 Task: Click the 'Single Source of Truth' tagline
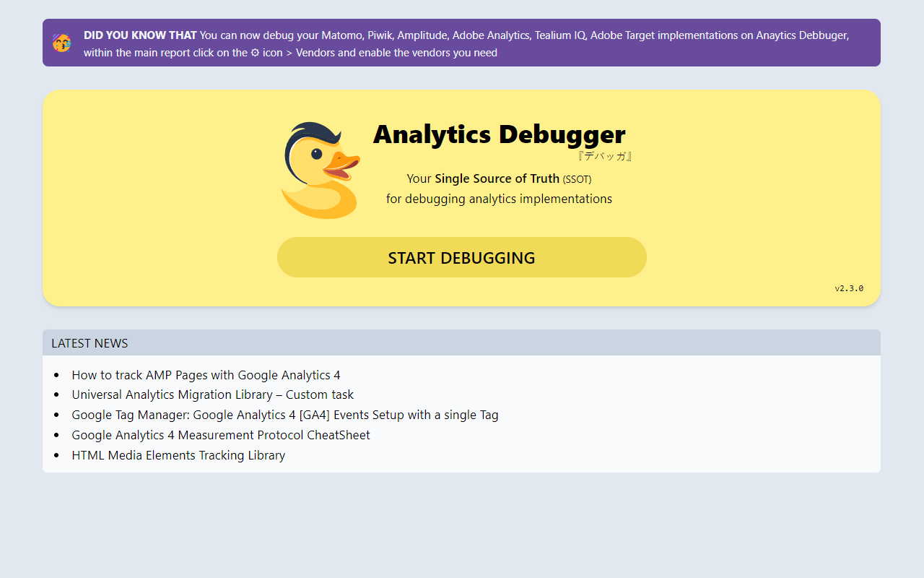pos(496,178)
